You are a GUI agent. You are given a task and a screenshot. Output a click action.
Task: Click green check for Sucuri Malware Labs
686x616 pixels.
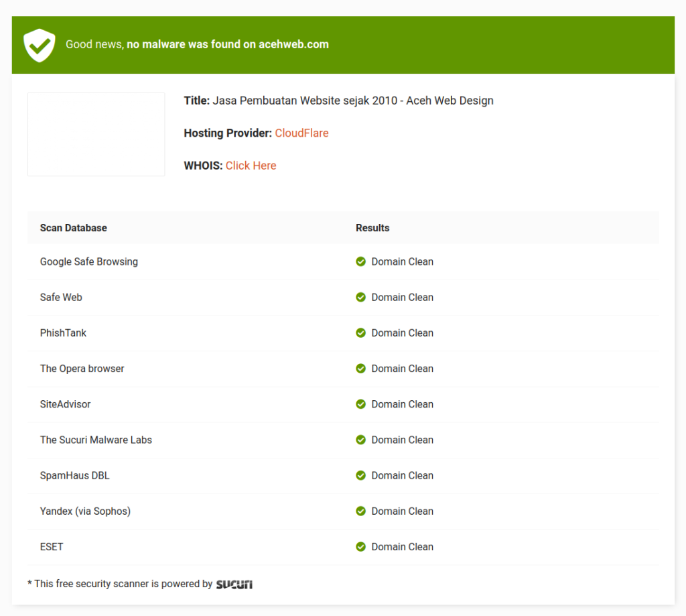360,440
